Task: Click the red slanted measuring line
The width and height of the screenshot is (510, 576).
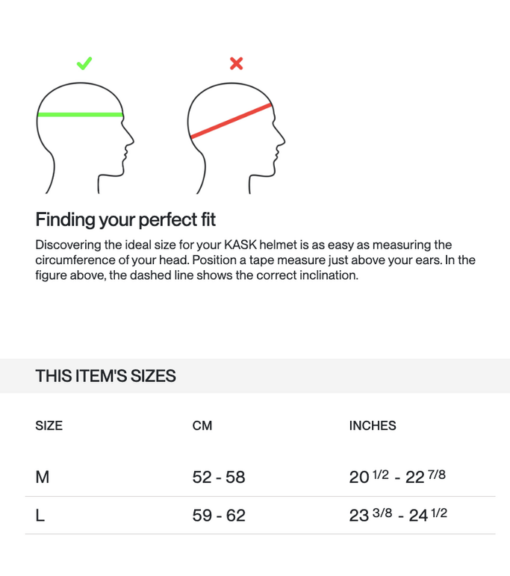Action: [x=231, y=121]
